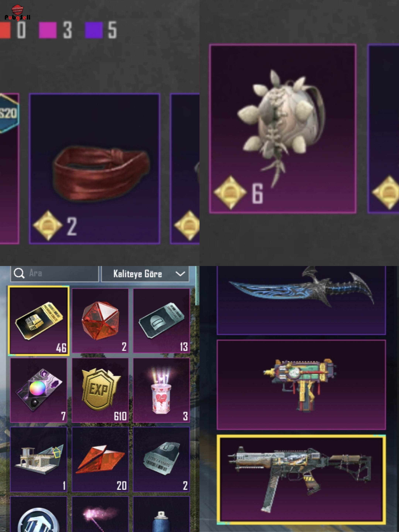This screenshot has width=399, height=532.
Task: Select the red paper plane with 20
Action: coord(100,459)
